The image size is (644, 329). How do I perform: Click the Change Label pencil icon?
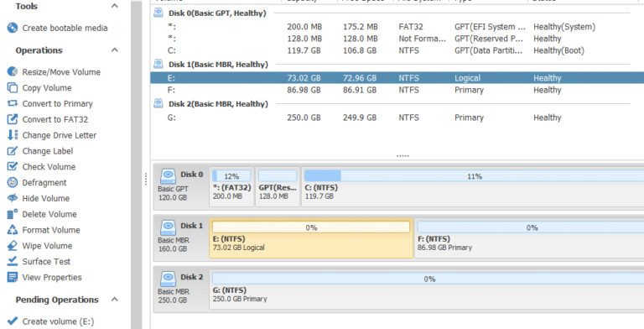13,151
